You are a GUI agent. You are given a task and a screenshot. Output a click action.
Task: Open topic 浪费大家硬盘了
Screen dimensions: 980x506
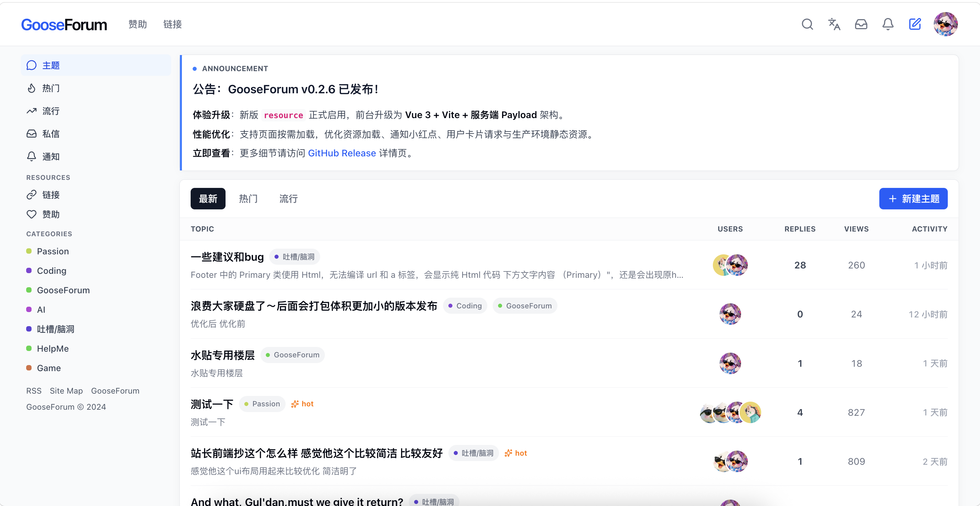(314, 306)
